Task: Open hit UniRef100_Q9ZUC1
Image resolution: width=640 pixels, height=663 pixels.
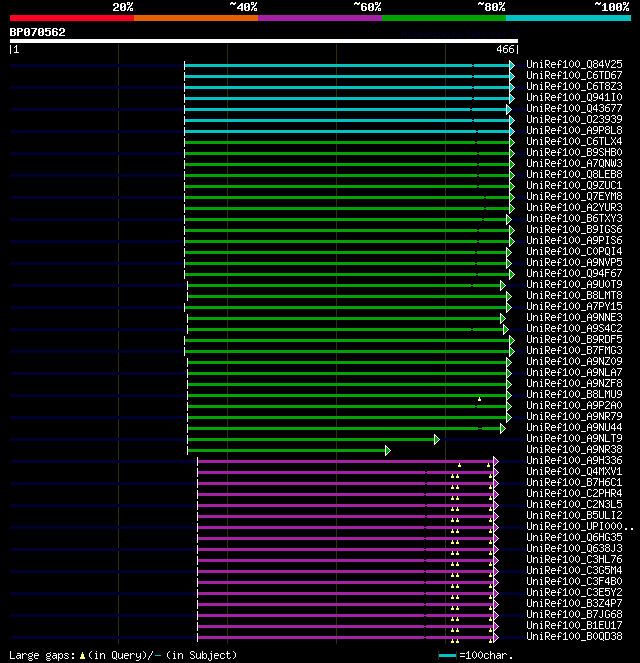Action: pos(574,185)
